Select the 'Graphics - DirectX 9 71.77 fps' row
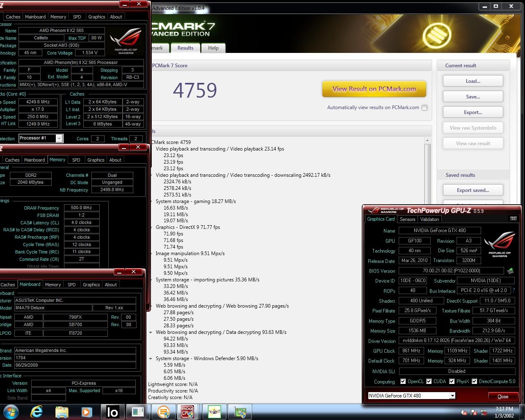Image resolution: width=525 pixels, height=420 pixels. [x=188, y=227]
